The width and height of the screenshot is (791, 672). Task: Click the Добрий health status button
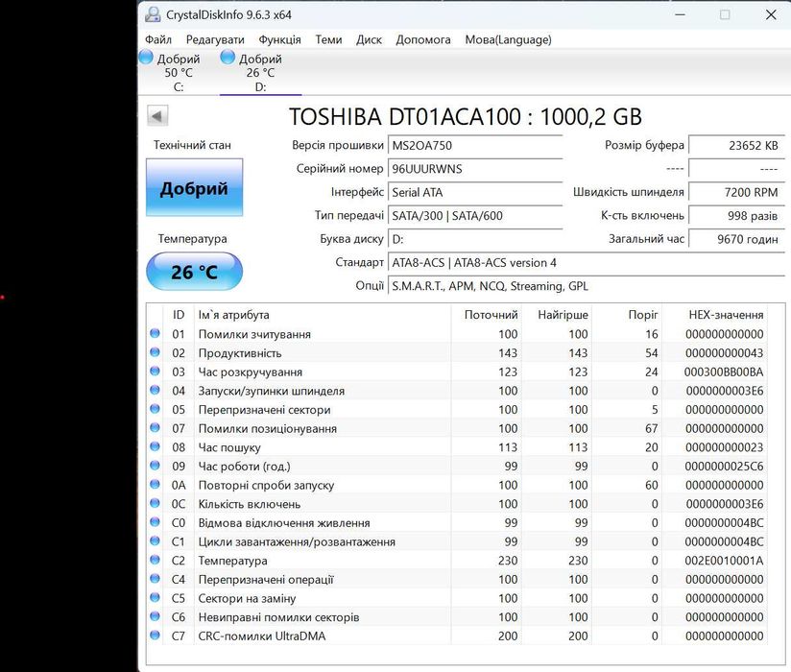click(x=194, y=188)
